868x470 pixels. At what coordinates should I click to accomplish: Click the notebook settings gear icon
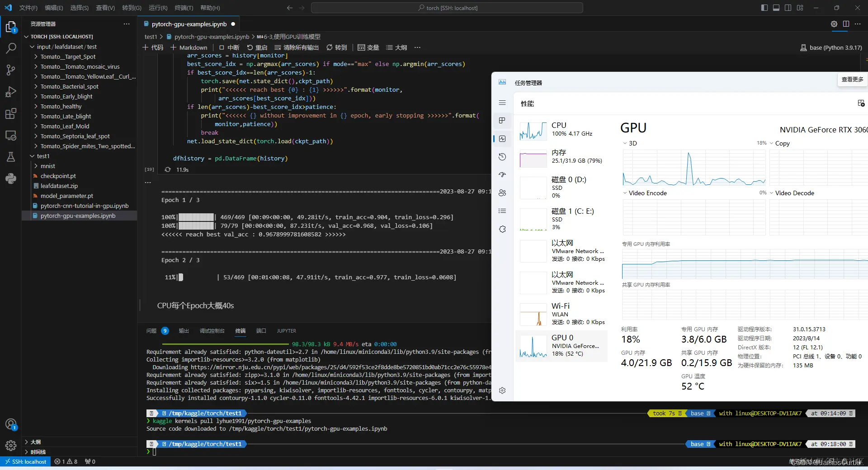[x=834, y=24]
